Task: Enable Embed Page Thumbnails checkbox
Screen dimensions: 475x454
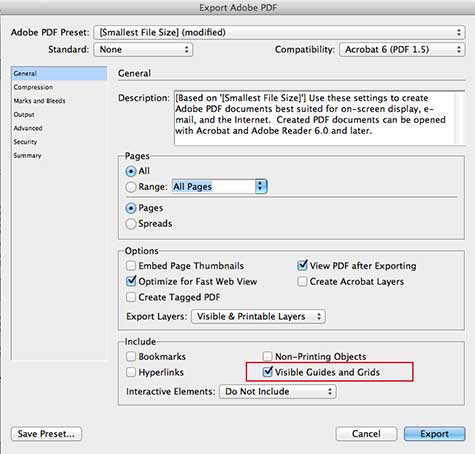Action: [x=131, y=266]
